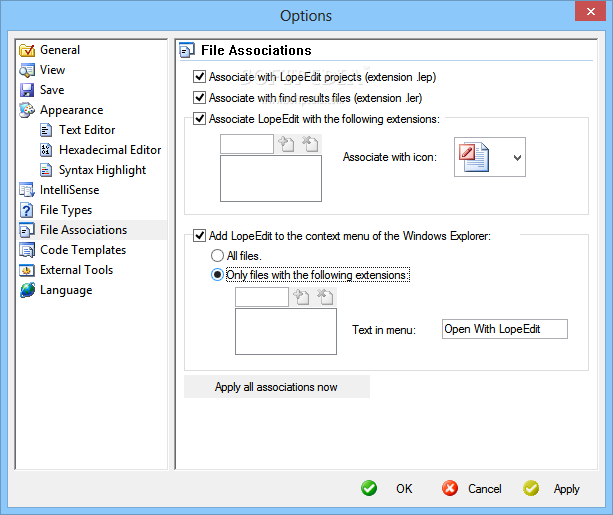The width and height of the screenshot is (613, 515).
Task: Click the Apply button
Action: pos(566,489)
